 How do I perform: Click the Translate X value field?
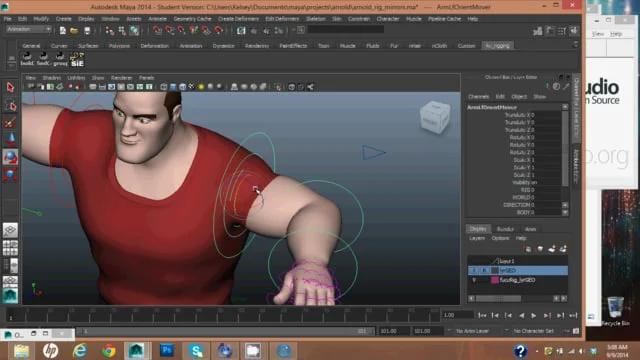click(x=548, y=115)
